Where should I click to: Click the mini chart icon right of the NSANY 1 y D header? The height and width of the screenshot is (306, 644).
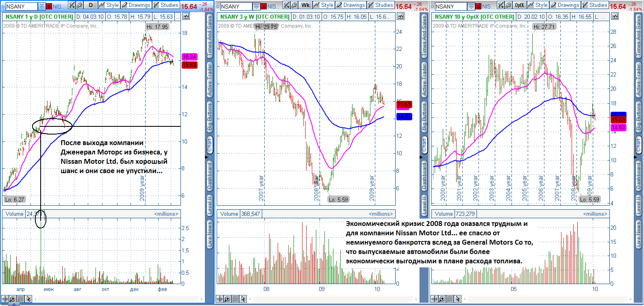click(186, 17)
